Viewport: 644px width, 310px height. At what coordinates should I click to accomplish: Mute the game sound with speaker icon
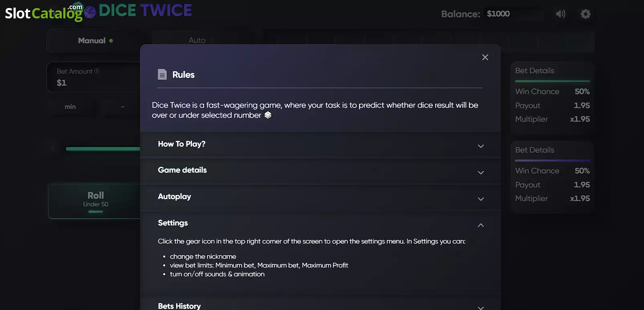click(x=560, y=14)
